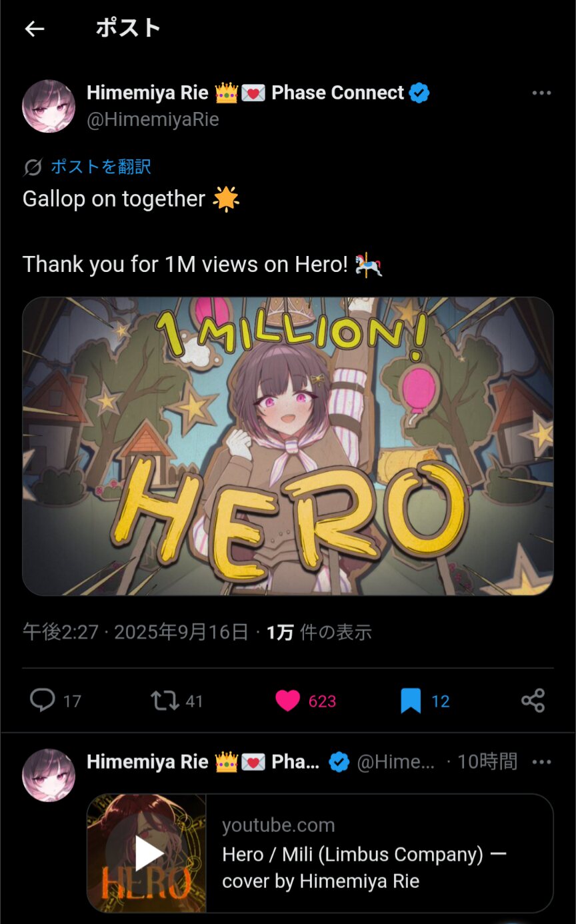
Task: Tap the back arrow icon
Action: 34,29
